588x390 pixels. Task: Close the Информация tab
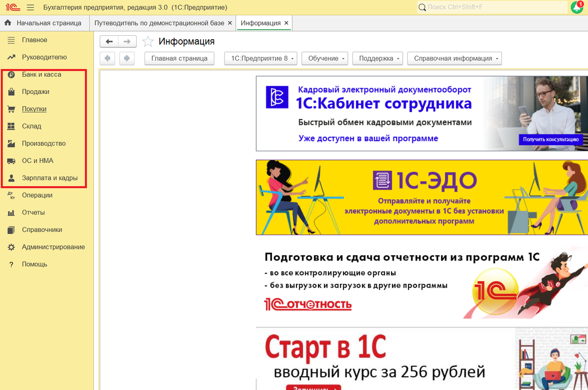click(287, 23)
